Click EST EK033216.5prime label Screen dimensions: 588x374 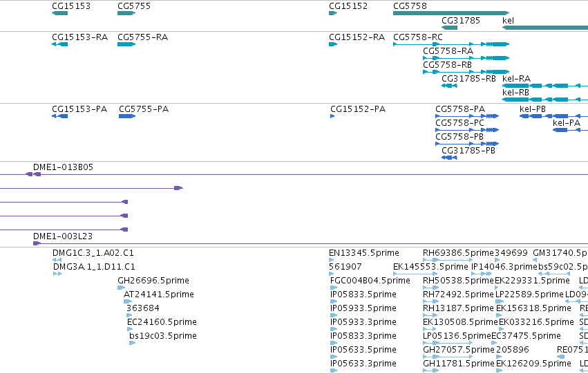point(536,322)
